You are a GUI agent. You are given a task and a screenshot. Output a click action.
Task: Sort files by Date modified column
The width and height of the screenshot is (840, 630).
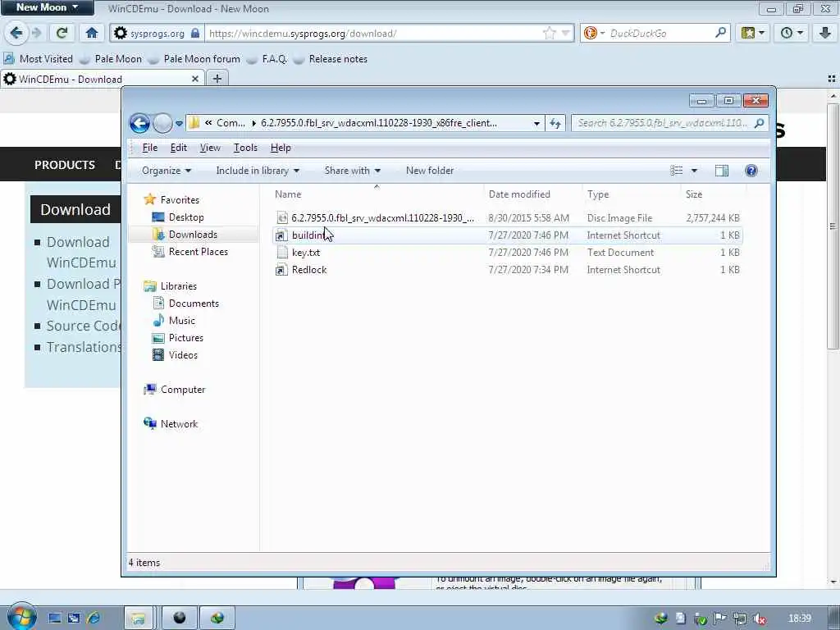click(519, 194)
